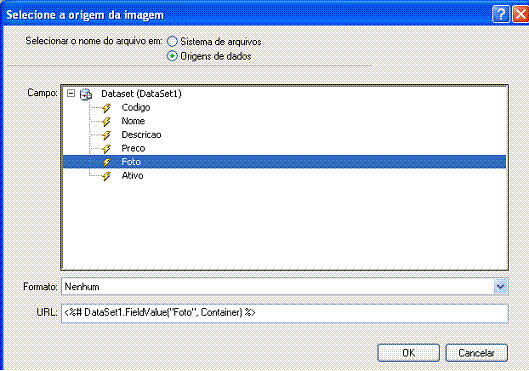Click lightning icon beside Codigo field

point(107,108)
